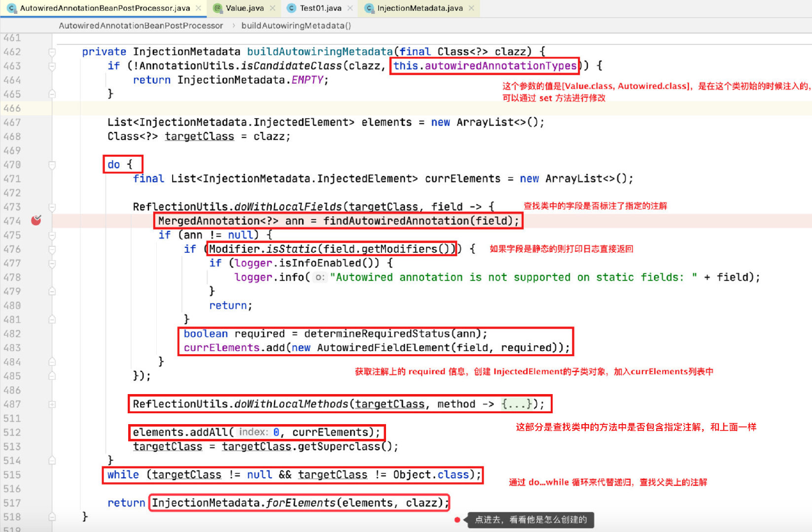Collapse the do block fold at line 470

tap(52, 165)
